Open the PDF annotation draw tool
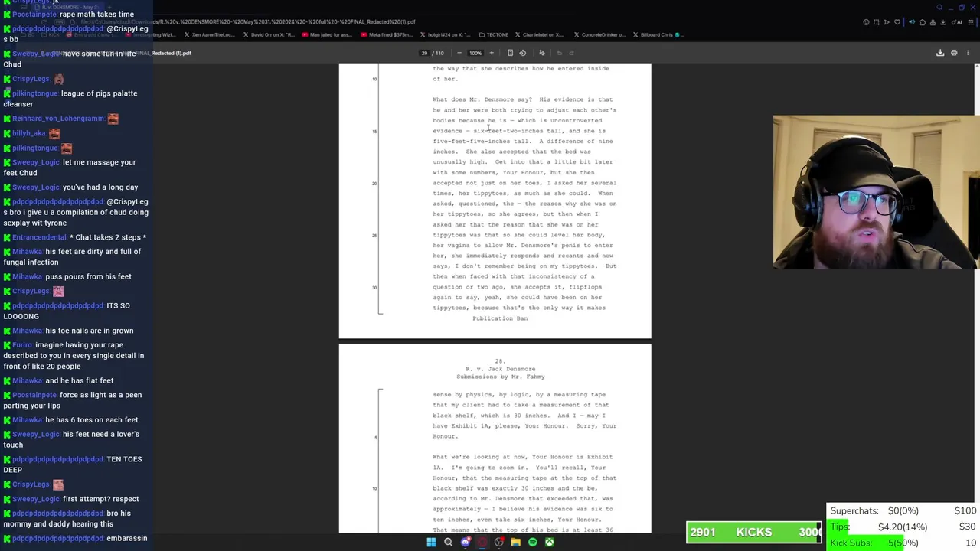The image size is (980, 551). pos(541,53)
